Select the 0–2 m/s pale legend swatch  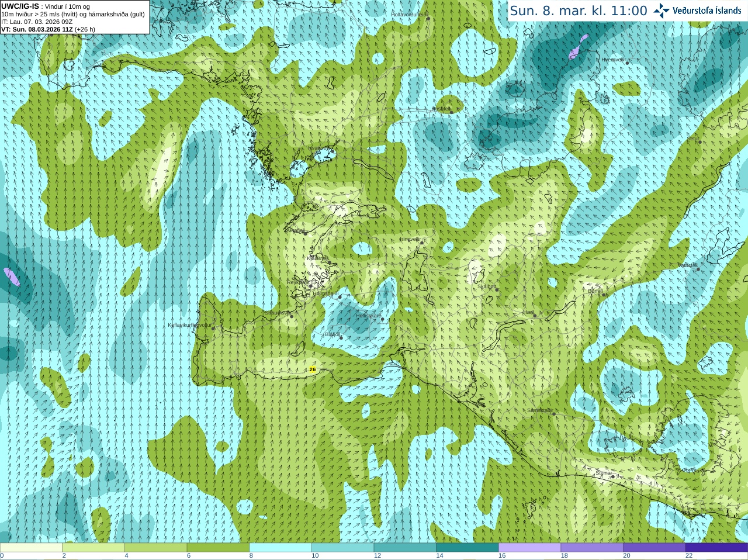pyautogui.click(x=31, y=548)
